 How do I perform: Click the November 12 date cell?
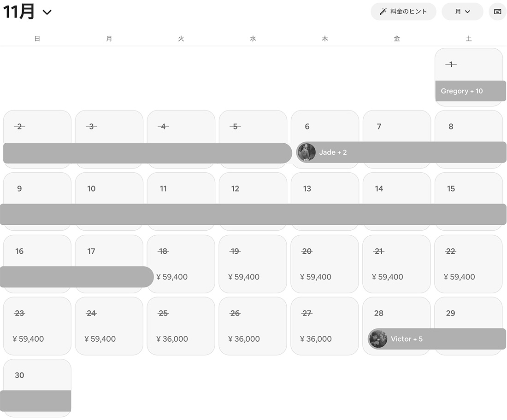coord(253,190)
